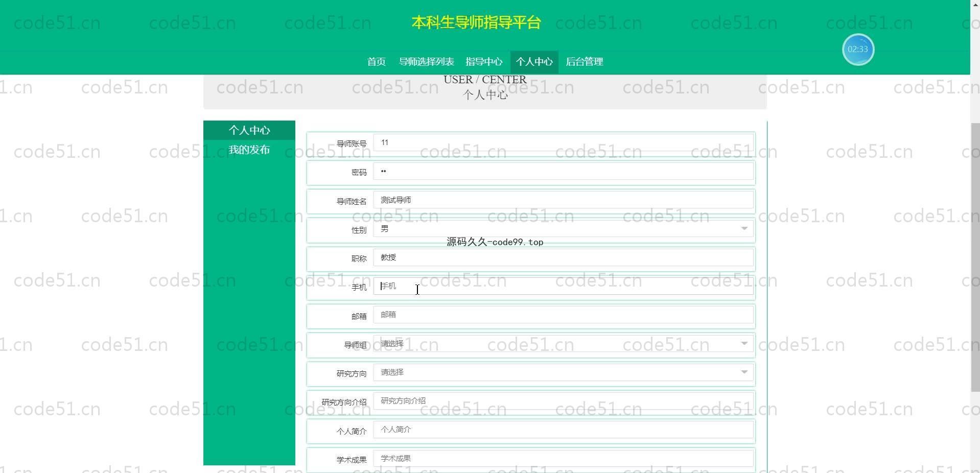Click the 导师姓名 field label
Screen dimensions: 980x473
tap(352, 201)
